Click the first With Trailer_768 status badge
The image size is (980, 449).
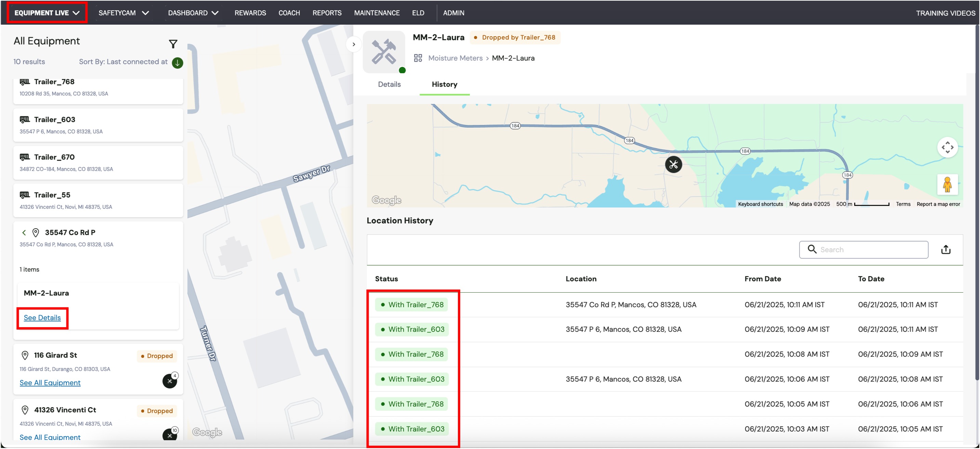[411, 304]
